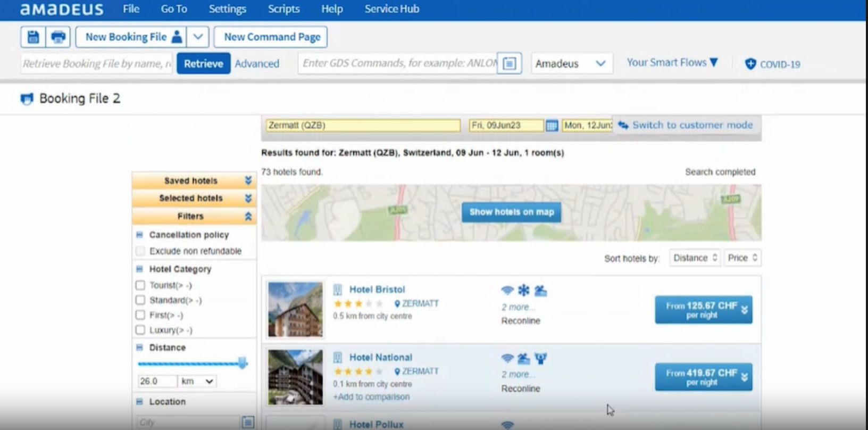
Task: Check the Luxury hotel category box
Action: 140,330
